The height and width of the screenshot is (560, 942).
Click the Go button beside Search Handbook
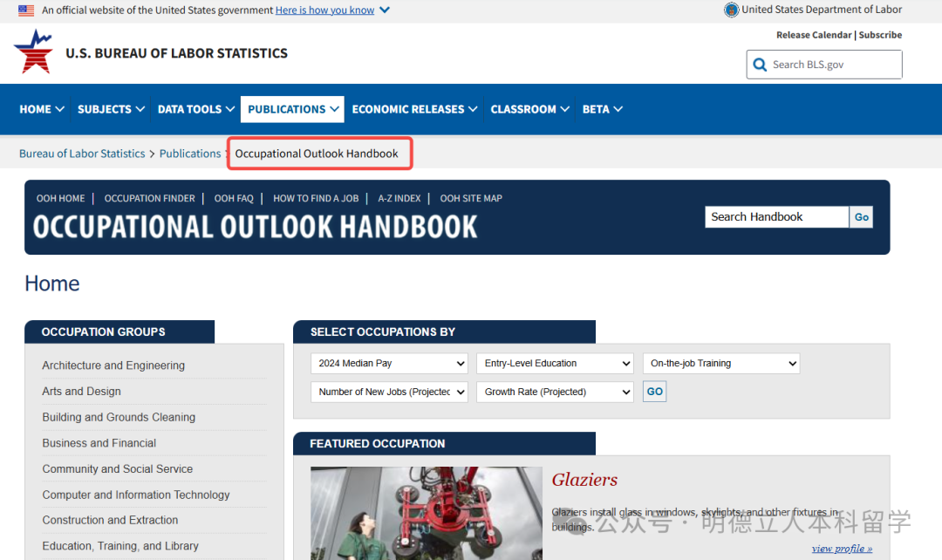coord(862,217)
